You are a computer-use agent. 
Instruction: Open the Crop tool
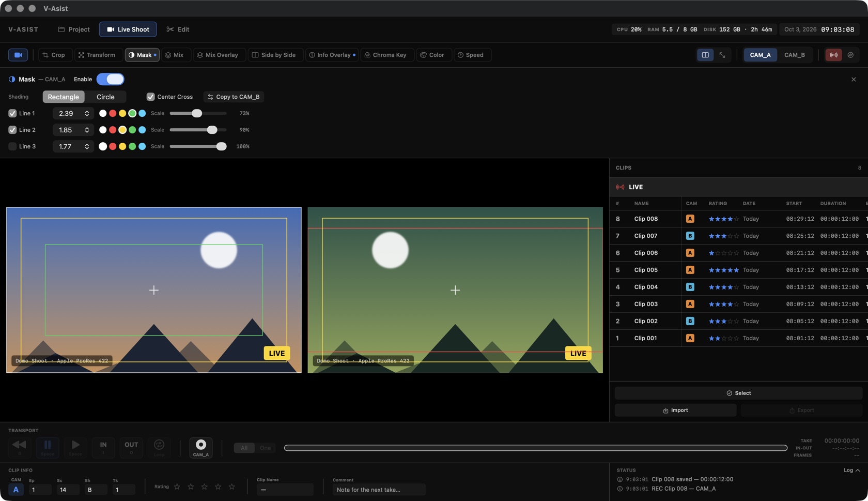(54, 55)
